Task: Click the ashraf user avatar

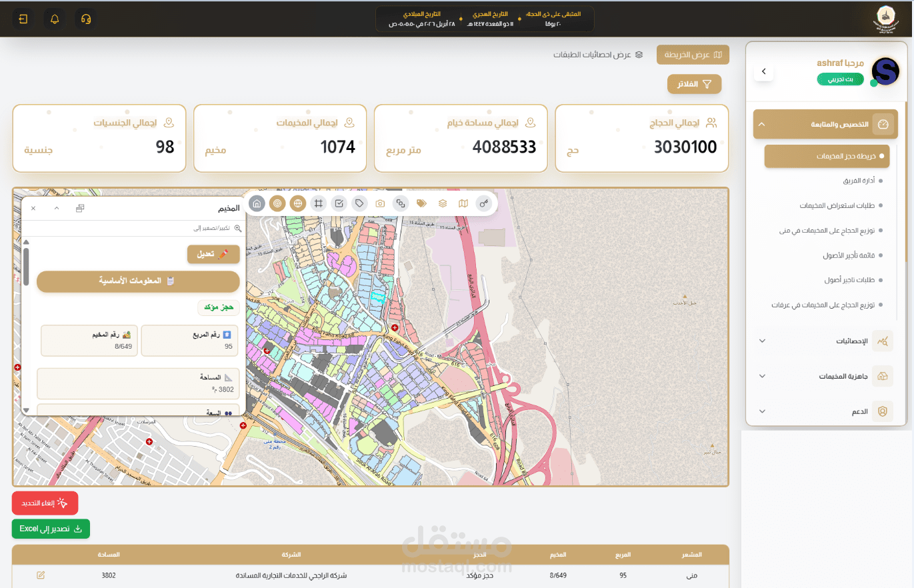Action: [x=885, y=71]
